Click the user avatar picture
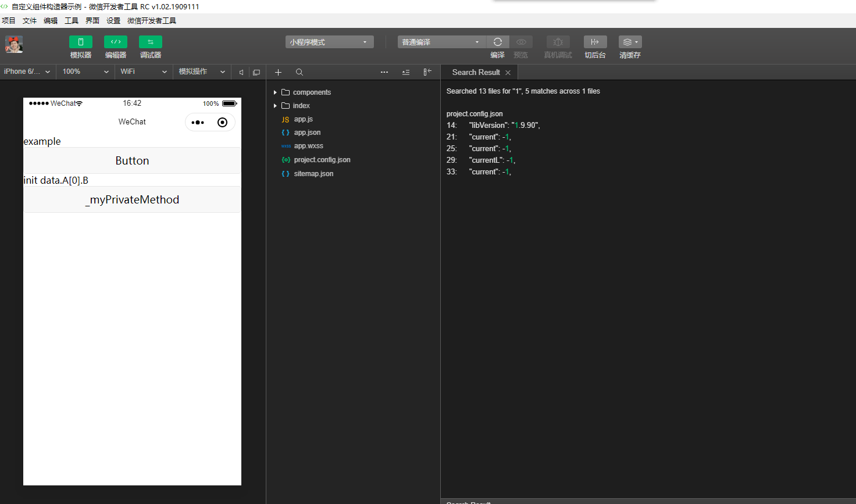 (14, 44)
